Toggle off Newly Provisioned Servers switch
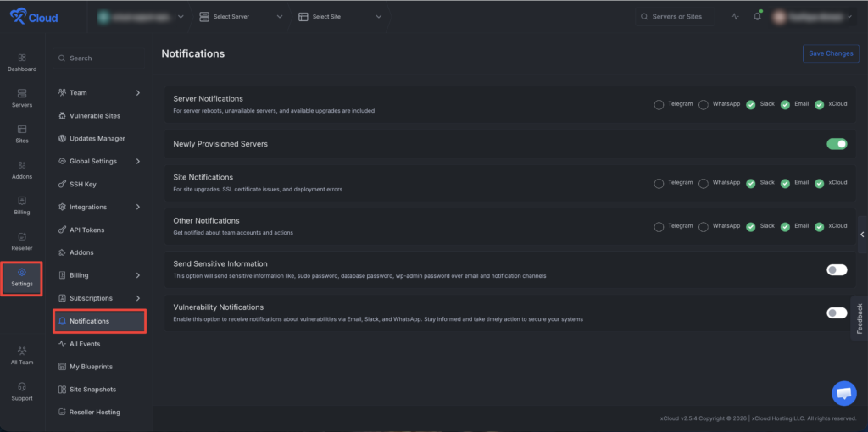The height and width of the screenshot is (432, 868). click(x=837, y=144)
